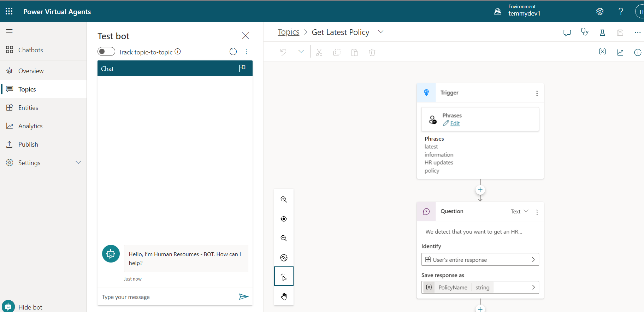Image resolution: width=644 pixels, height=312 pixels.
Task: Click the copy icon in toolbar
Action: click(337, 52)
